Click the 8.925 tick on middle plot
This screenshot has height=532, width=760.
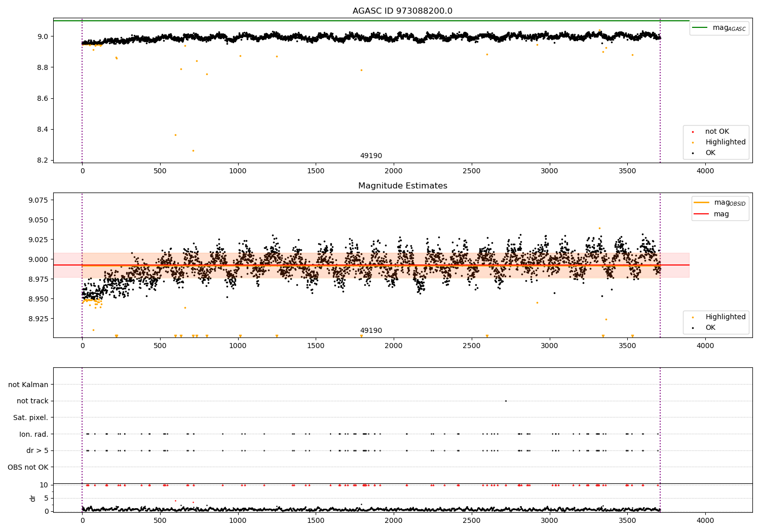[38, 319]
